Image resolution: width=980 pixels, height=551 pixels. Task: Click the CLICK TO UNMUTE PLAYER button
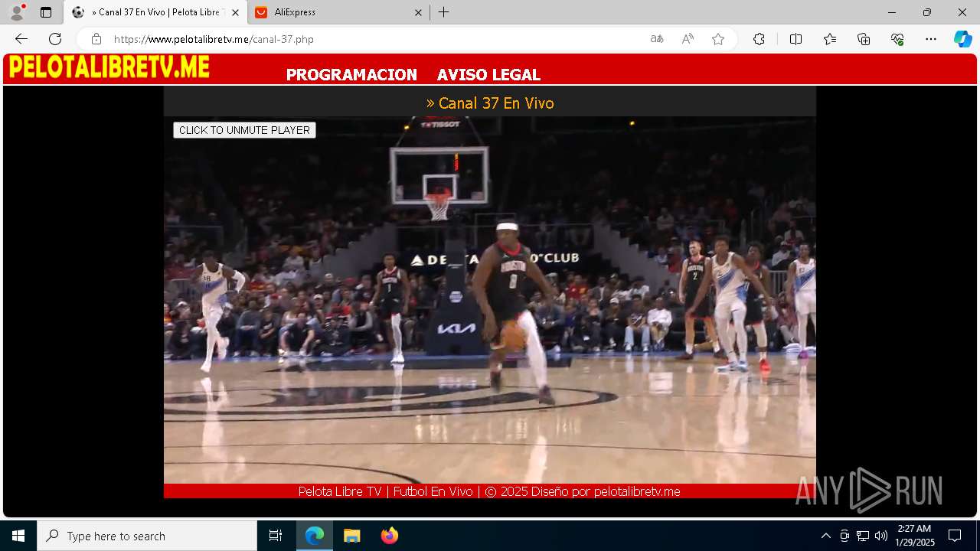click(x=244, y=130)
